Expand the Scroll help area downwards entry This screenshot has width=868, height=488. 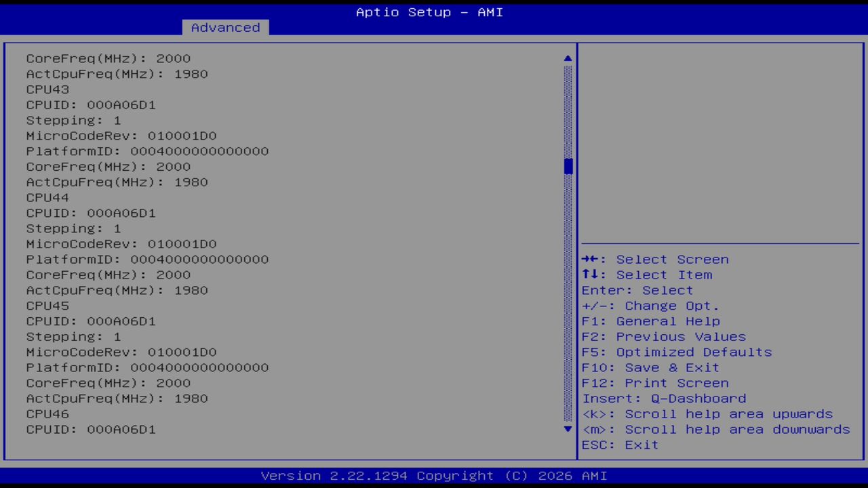(715, 429)
